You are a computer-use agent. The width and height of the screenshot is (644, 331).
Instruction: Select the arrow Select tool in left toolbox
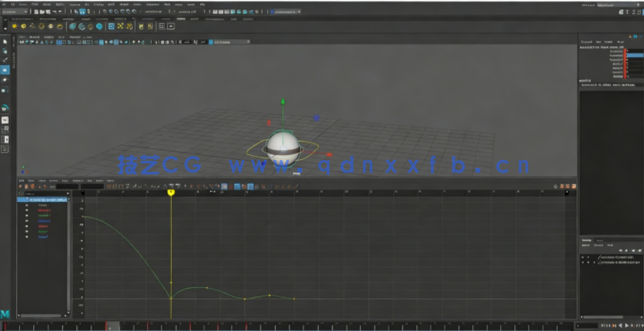pos(4,41)
